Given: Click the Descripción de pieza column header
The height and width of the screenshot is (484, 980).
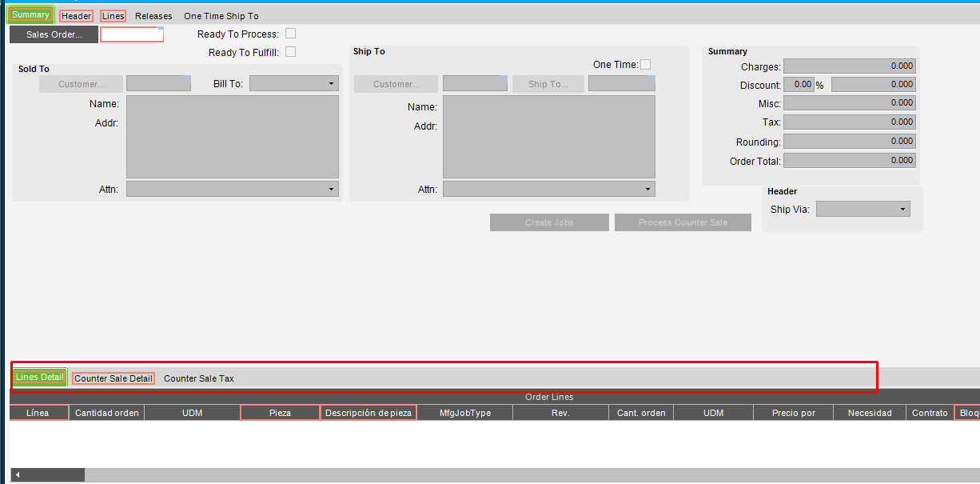Looking at the screenshot, I should point(368,413).
